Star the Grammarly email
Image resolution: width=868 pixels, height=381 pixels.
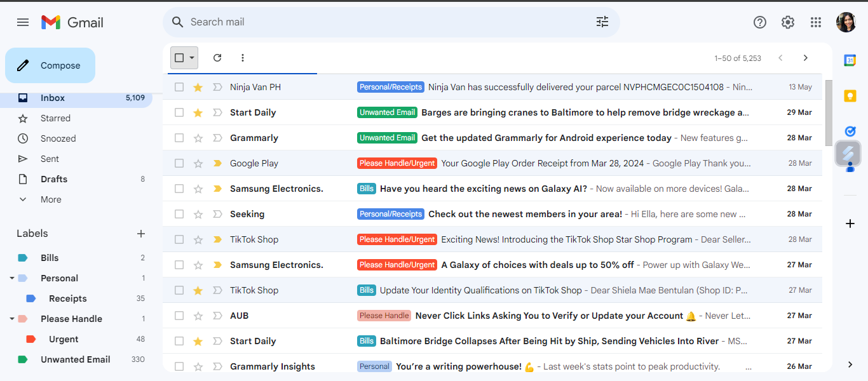coord(198,138)
